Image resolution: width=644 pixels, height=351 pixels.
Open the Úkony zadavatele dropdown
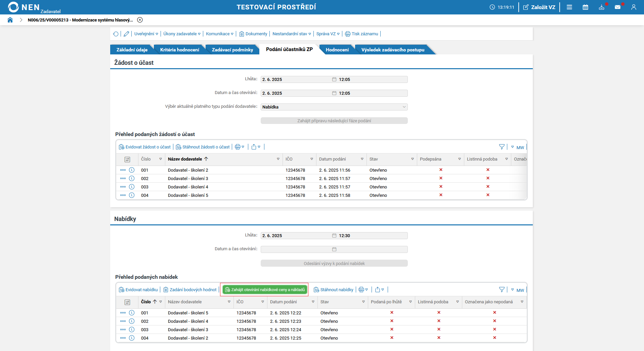coord(182,34)
